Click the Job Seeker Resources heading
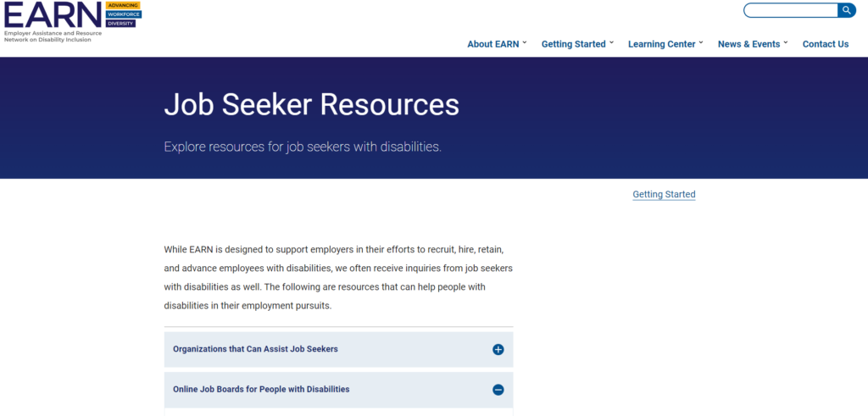 (x=312, y=104)
